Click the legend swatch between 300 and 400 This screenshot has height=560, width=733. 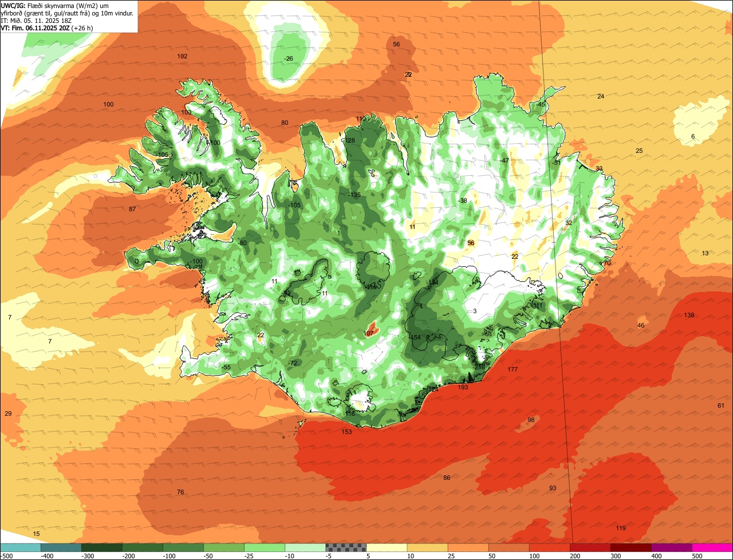pyautogui.click(x=630, y=547)
